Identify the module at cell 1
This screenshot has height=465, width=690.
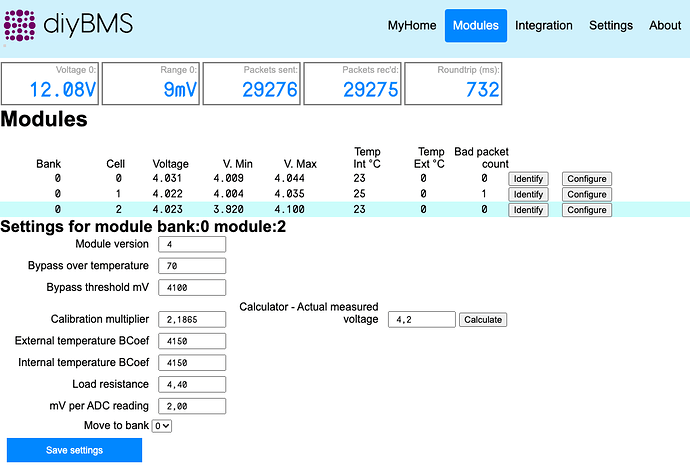(x=528, y=194)
